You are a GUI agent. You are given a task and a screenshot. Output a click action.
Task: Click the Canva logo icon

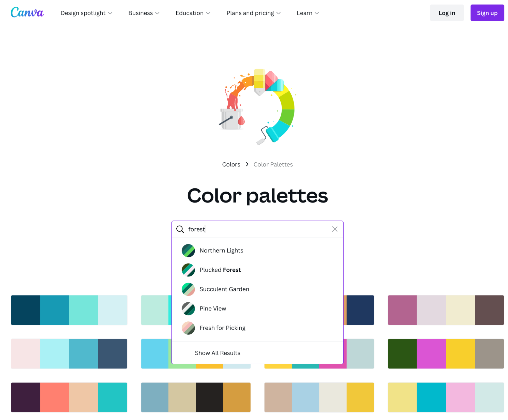(27, 13)
